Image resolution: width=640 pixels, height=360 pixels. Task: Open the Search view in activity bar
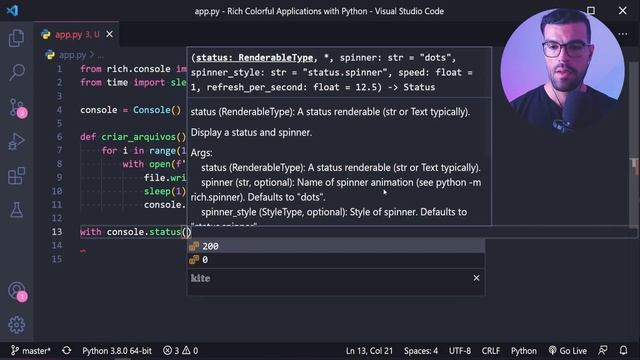16,72
